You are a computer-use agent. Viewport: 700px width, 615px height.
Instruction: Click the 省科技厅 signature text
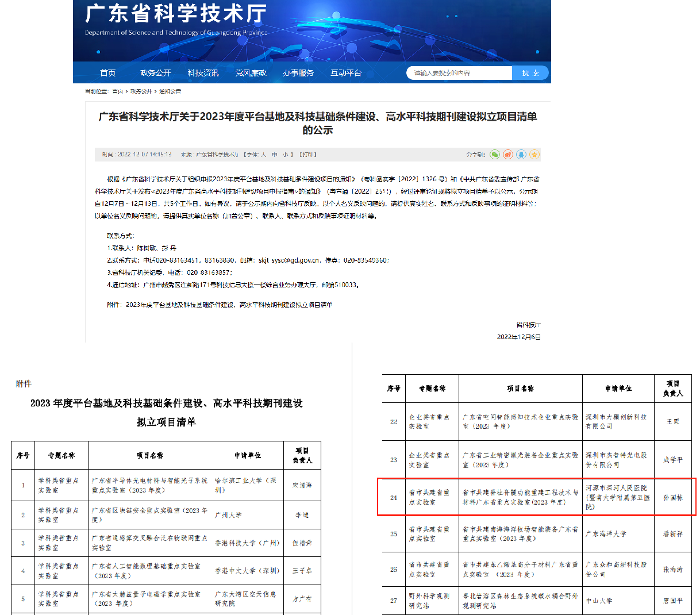[x=528, y=325]
